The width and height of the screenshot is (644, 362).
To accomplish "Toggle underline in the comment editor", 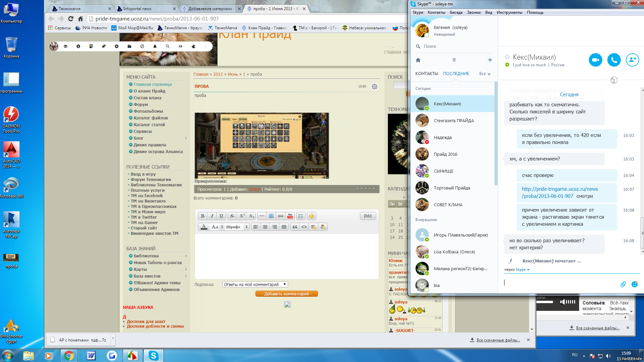I will click(x=221, y=216).
